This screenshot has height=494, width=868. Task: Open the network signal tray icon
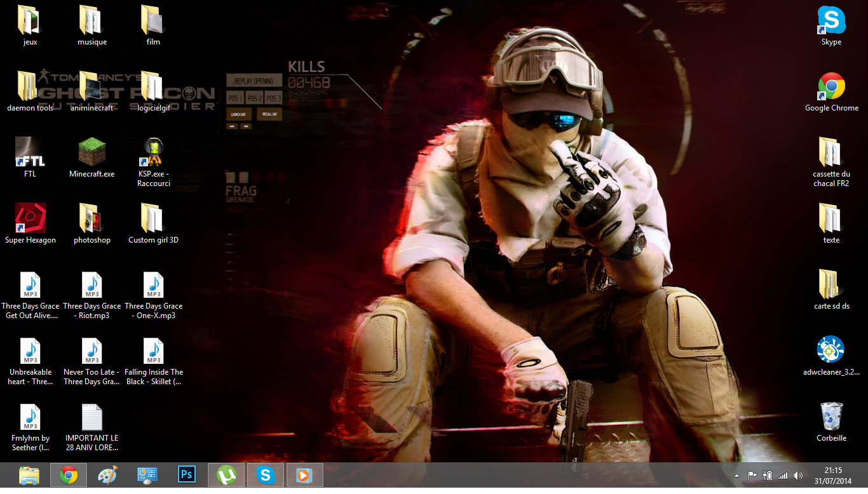coord(783,476)
